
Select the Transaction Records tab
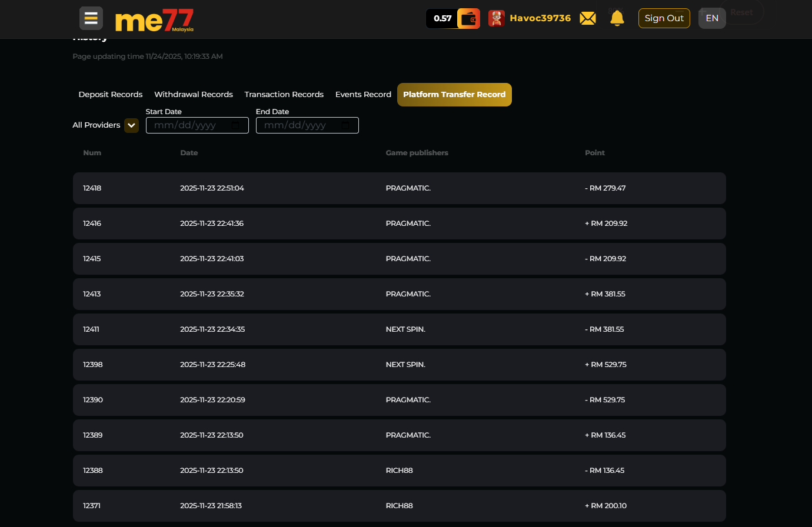coord(284,94)
